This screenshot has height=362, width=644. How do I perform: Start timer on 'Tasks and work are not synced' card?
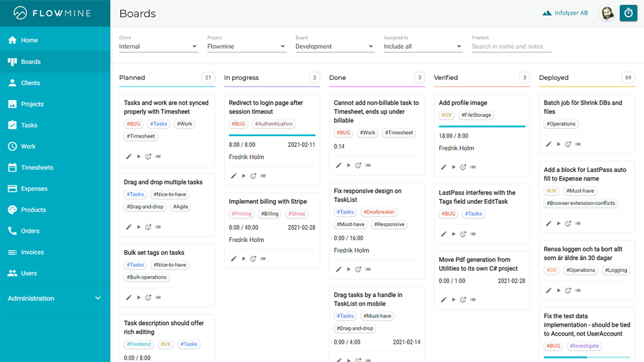pos(138,157)
